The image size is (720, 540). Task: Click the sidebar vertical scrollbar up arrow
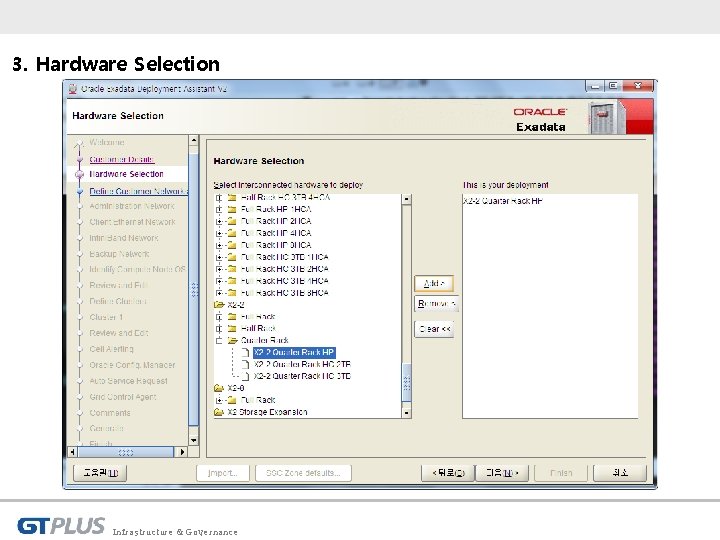pos(194,141)
